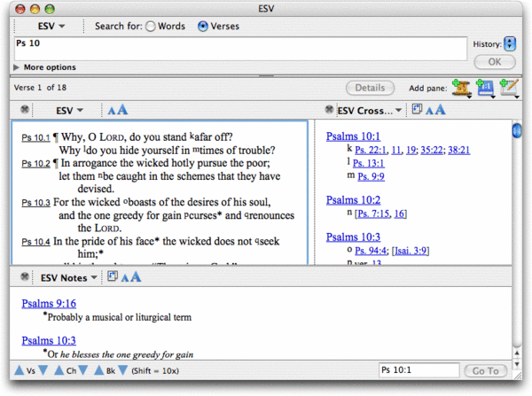This screenshot has height=396, width=532.
Task: Go to previous verse with Vs up arrow
Action: point(20,370)
